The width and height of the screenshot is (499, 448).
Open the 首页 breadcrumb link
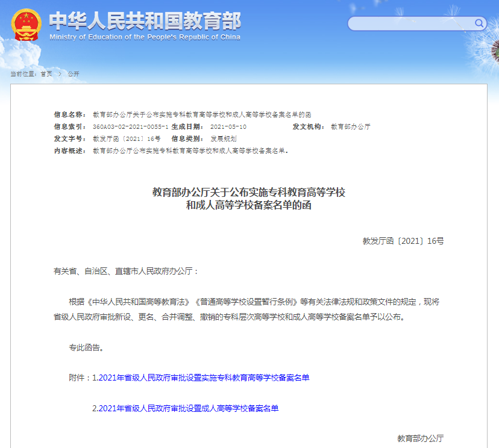click(x=46, y=73)
